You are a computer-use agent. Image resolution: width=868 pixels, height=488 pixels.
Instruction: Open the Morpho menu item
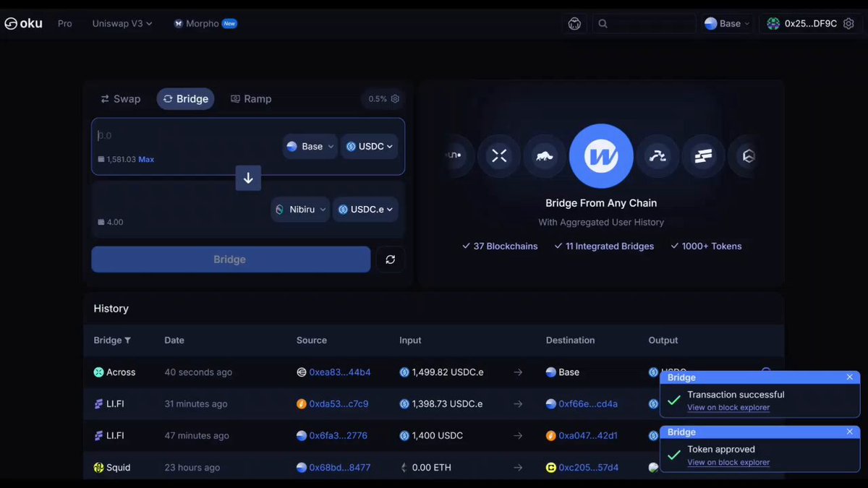205,23
